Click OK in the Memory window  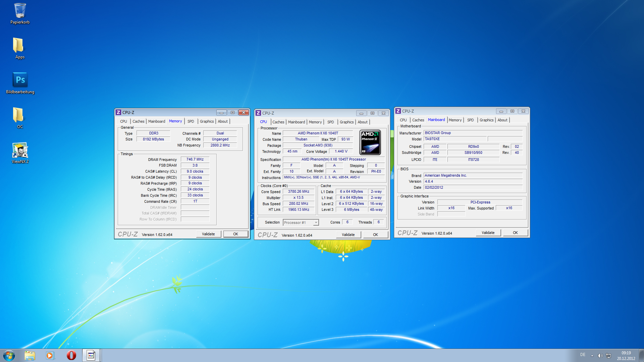point(235,234)
